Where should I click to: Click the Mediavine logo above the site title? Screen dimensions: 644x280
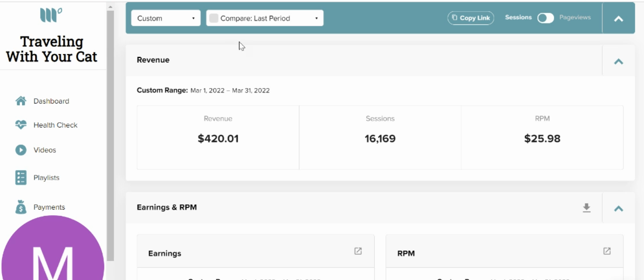[51, 15]
